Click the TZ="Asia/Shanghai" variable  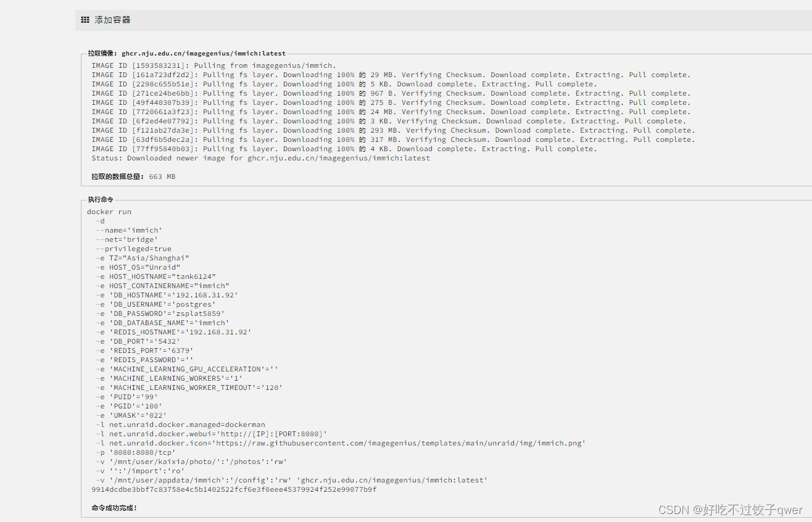pyautogui.click(x=143, y=258)
